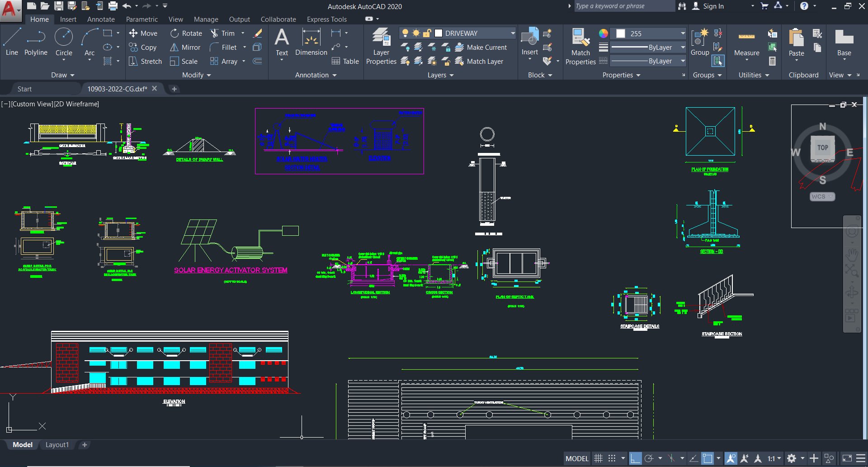
Task: Open the Layer Properties manager
Action: coord(381,43)
